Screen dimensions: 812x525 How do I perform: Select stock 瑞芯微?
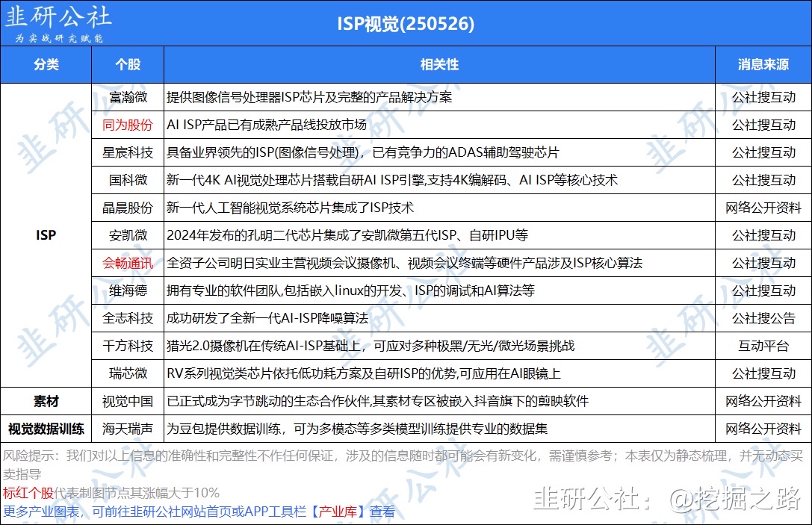[128, 373]
